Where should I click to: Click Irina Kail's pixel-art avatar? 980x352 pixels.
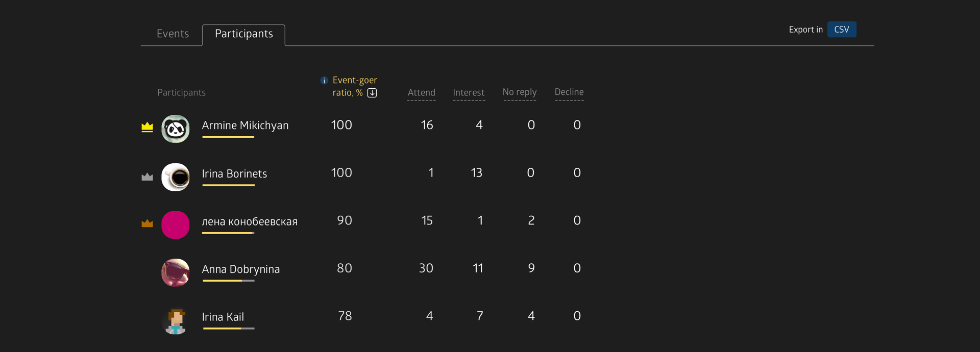click(x=176, y=321)
